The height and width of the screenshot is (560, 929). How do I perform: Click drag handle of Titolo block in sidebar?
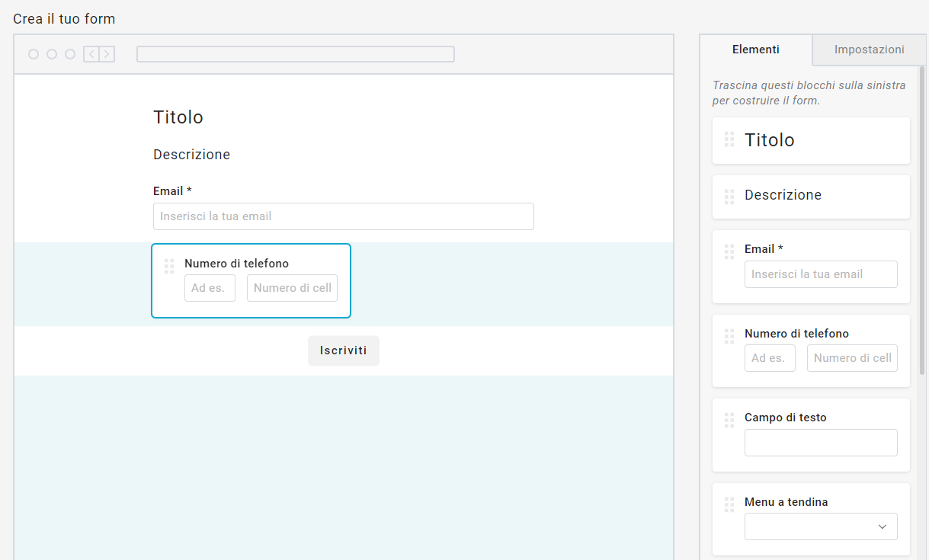(x=729, y=139)
